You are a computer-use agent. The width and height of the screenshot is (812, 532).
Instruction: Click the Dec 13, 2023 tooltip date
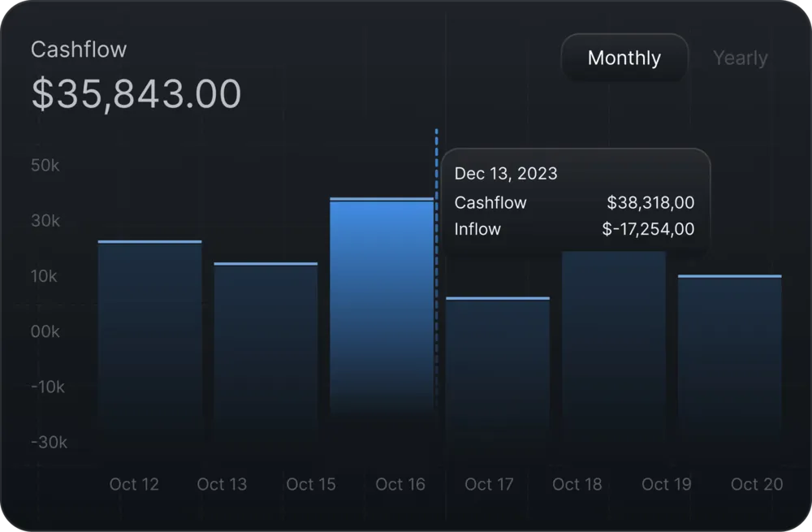pyautogui.click(x=506, y=173)
